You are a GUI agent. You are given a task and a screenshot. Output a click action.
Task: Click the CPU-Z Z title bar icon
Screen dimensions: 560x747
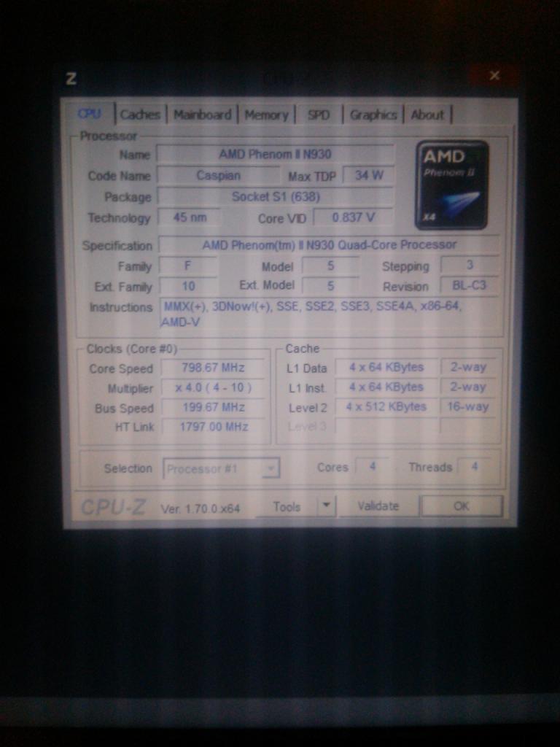(71, 78)
